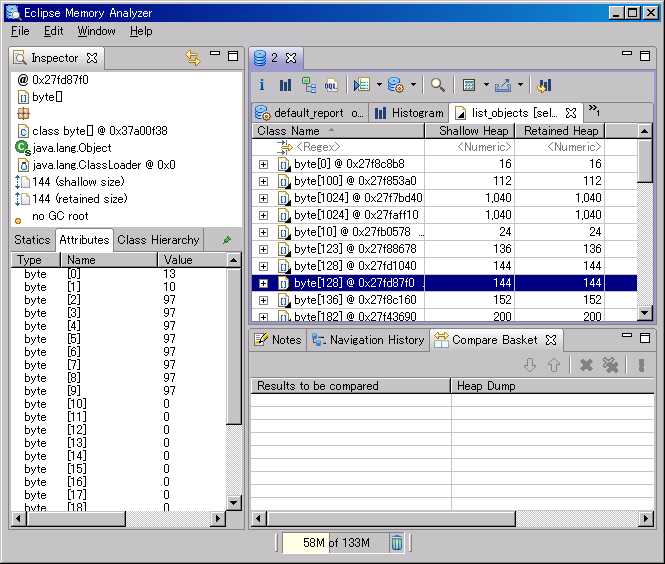This screenshot has width=665, height=564.
Task: Open the thread overview toolbar icon
Action: point(362,86)
